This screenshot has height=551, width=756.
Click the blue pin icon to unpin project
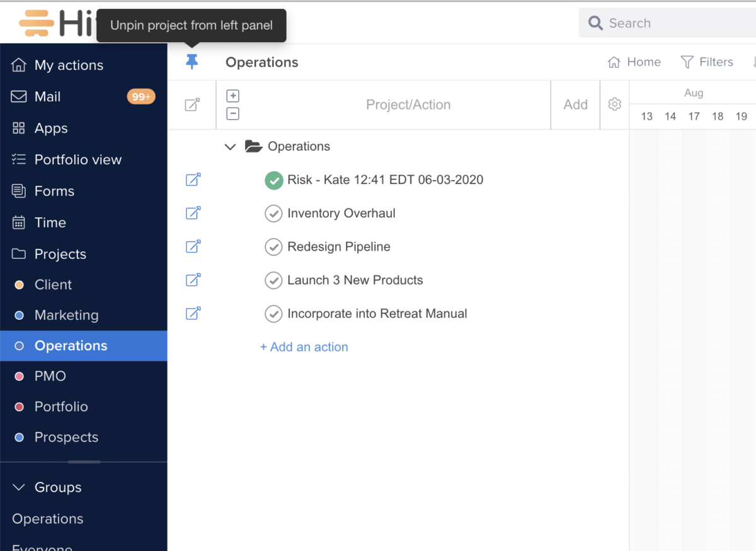(192, 62)
